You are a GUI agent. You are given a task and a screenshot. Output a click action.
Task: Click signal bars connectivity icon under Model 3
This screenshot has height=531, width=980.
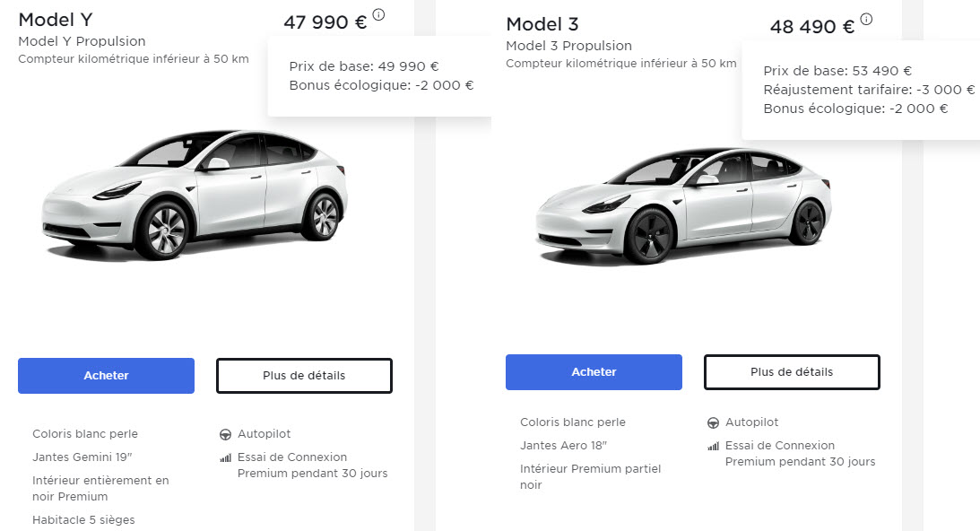[x=713, y=446]
